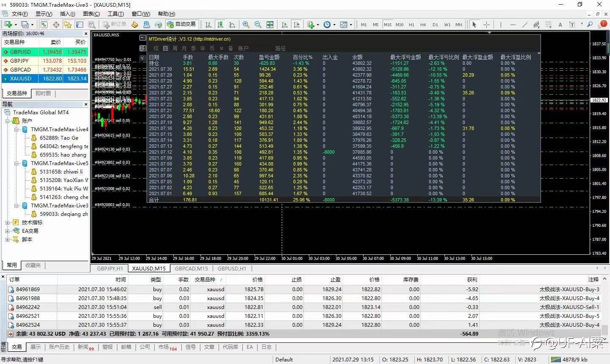Expand the 技术指标 tree node
Viewport: 610px width, 364px height.
tap(7, 222)
